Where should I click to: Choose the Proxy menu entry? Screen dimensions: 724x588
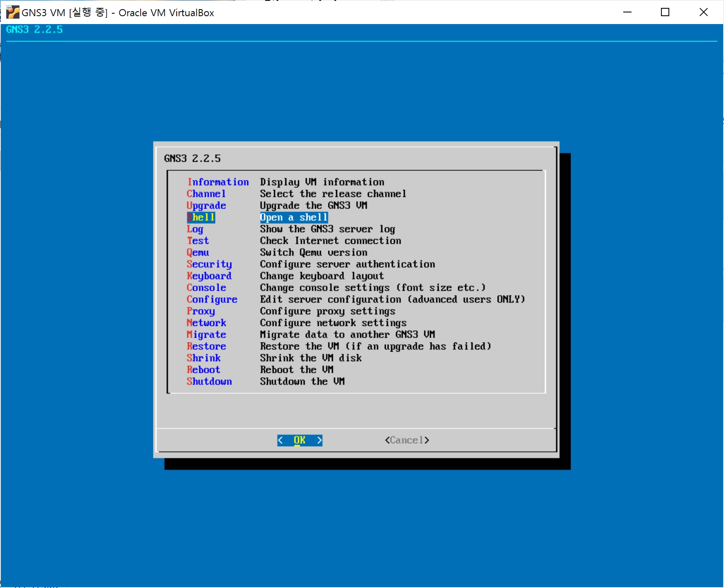(201, 311)
